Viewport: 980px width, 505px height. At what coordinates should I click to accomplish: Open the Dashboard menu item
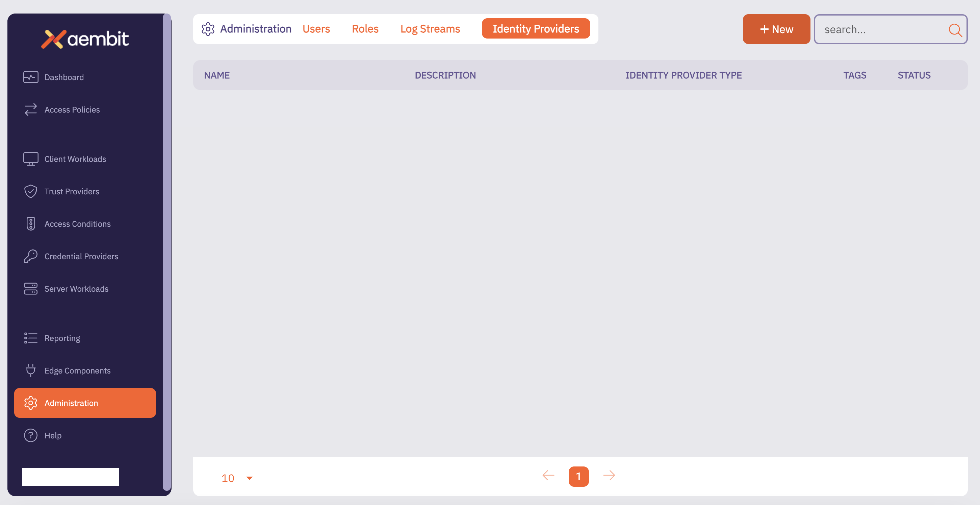point(85,77)
